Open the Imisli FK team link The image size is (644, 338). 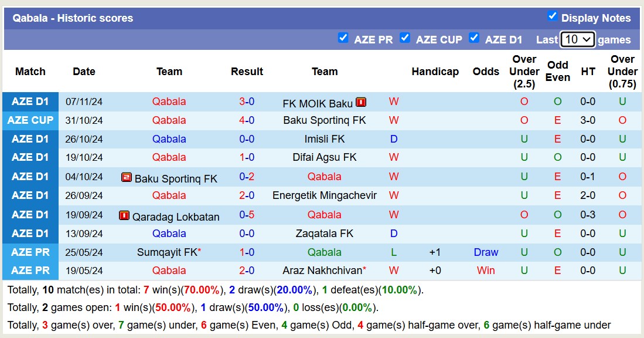[x=325, y=139]
